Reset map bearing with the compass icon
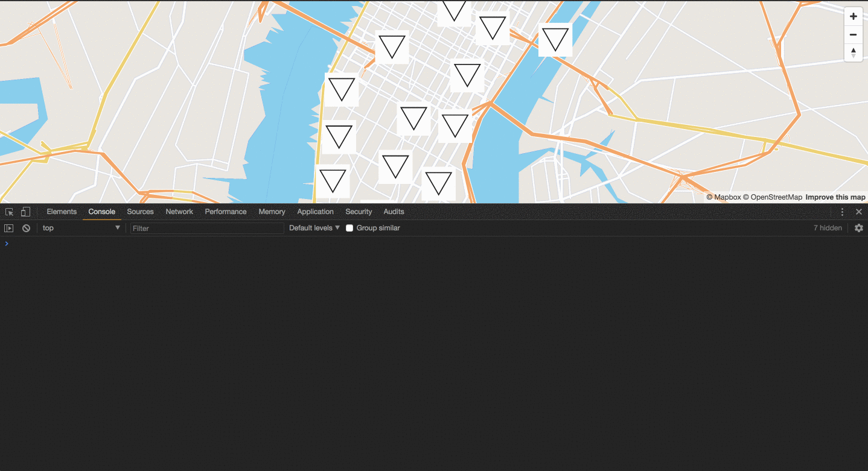The image size is (868, 471). point(853,52)
